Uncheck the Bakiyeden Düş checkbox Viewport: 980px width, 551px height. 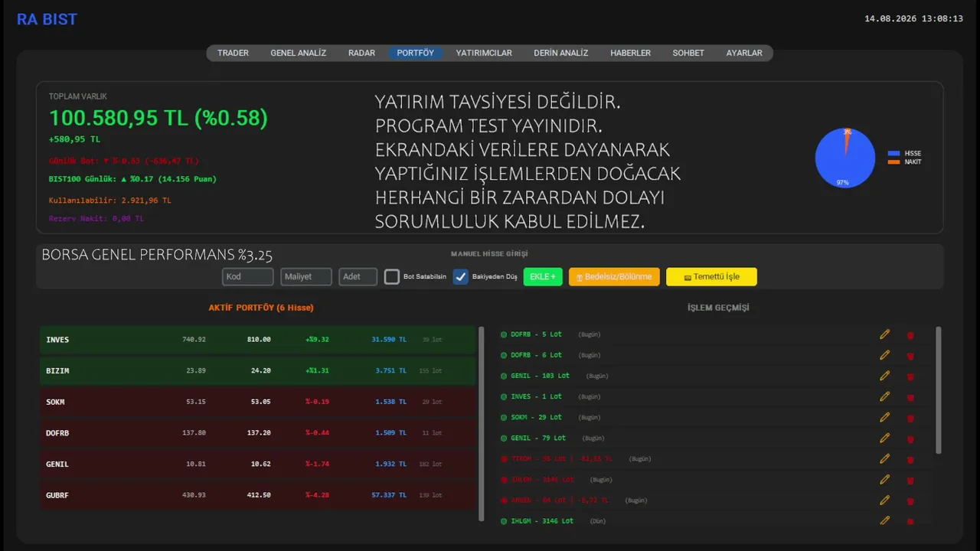point(461,277)
